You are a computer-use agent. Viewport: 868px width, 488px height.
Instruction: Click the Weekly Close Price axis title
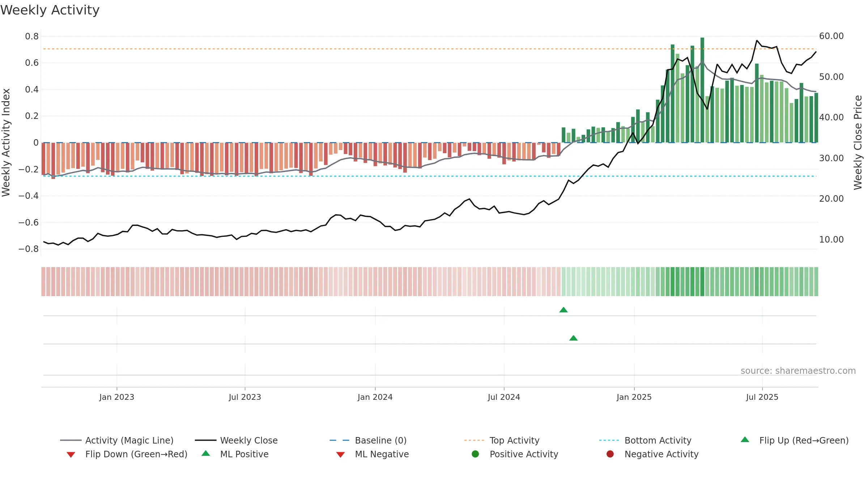point(858,142)
